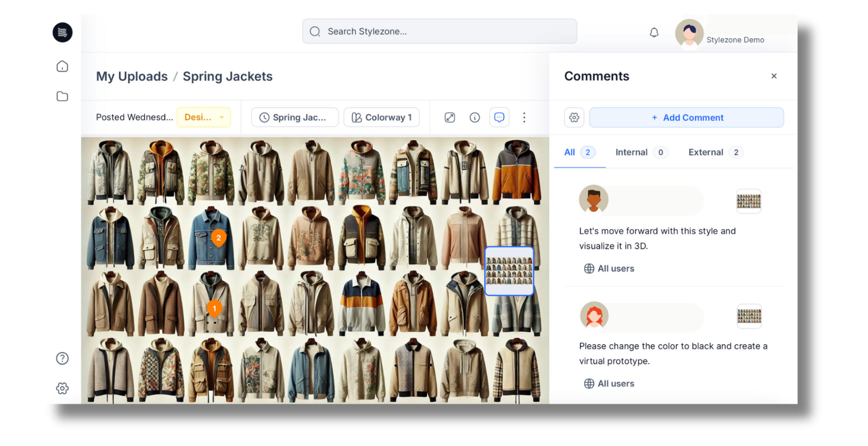This screenshot has width=868, height=446.
Task: Open the Colorway 1 selector
Action: tap(381, 118)
